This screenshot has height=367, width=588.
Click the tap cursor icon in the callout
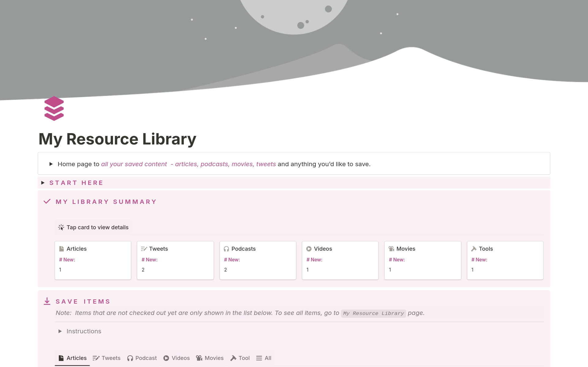click(x=61, y=227)
